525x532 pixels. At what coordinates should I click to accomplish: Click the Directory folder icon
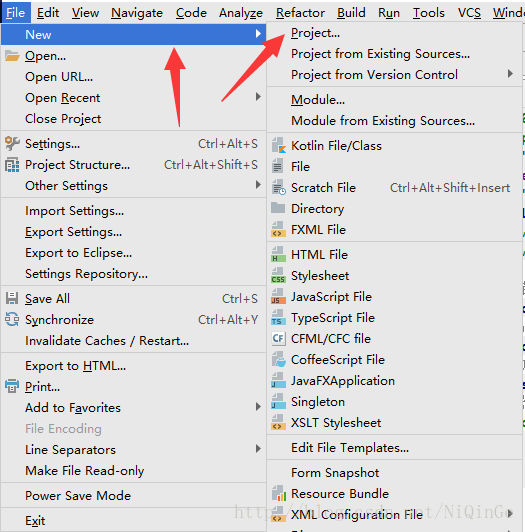click(278, 208)
